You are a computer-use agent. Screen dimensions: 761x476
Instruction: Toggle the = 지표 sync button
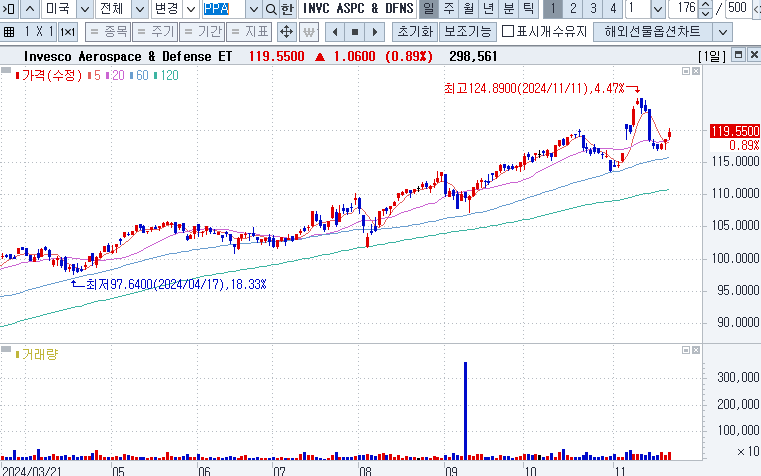coord(249,32)
